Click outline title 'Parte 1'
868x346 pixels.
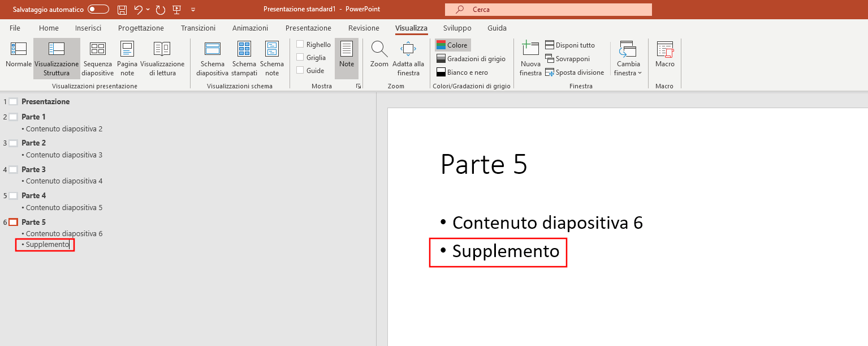pos(34,117)
